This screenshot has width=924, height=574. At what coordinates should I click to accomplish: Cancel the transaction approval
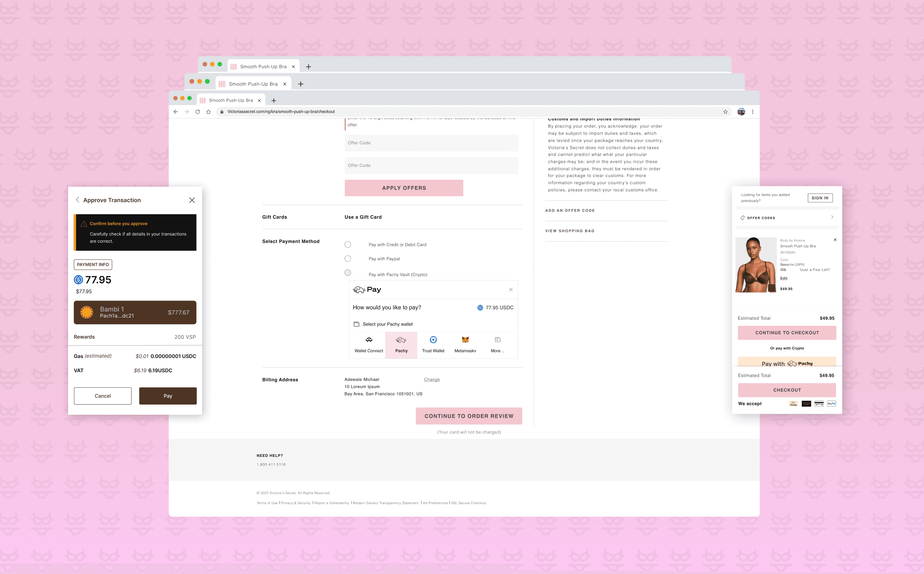[103, 396]
